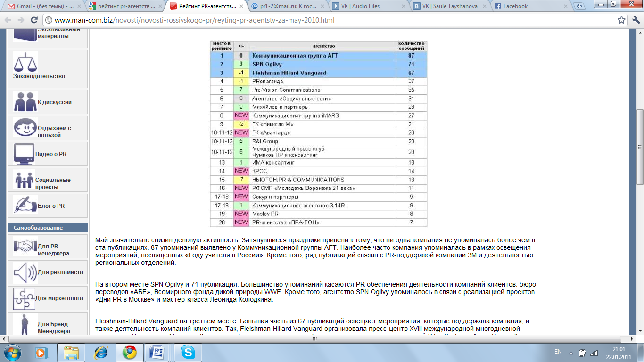
Task: Open the Законодательство section link
Action: [39, 76]
